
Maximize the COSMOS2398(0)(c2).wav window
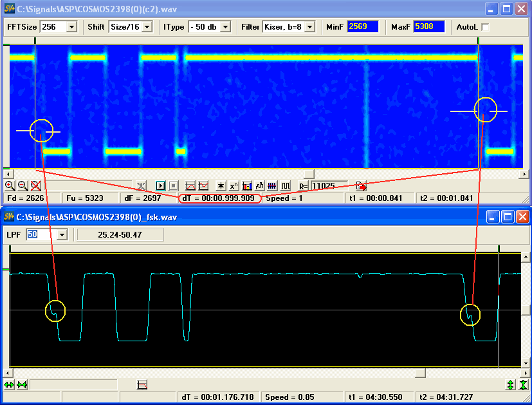tap(507, 9)
